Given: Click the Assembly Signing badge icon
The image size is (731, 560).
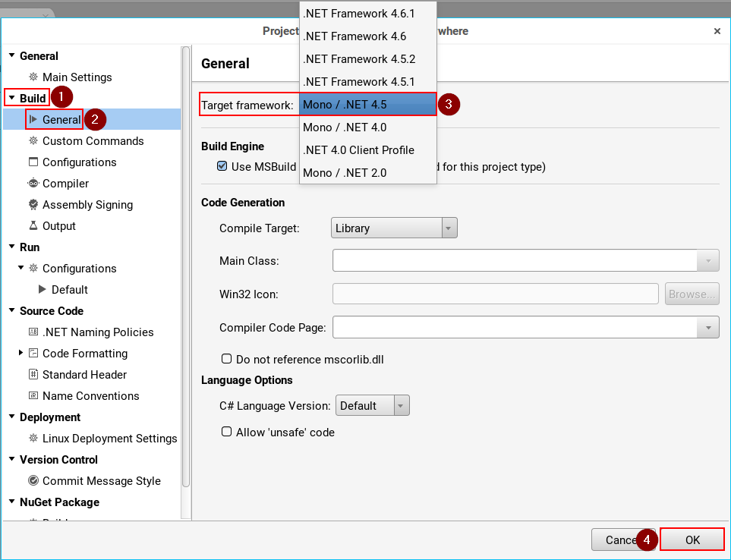Looking at the screenshot, I should (x=33, y=205).
